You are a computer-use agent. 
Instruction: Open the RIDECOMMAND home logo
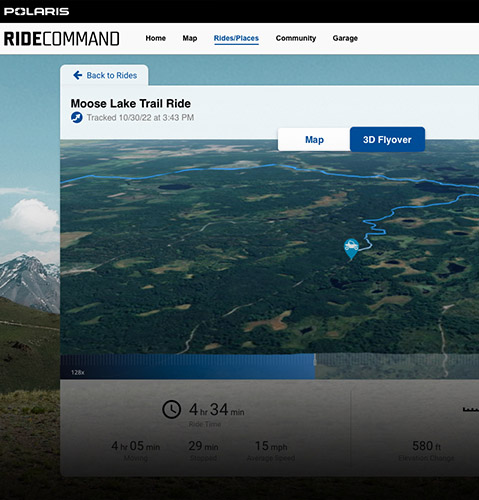[61, 39]
